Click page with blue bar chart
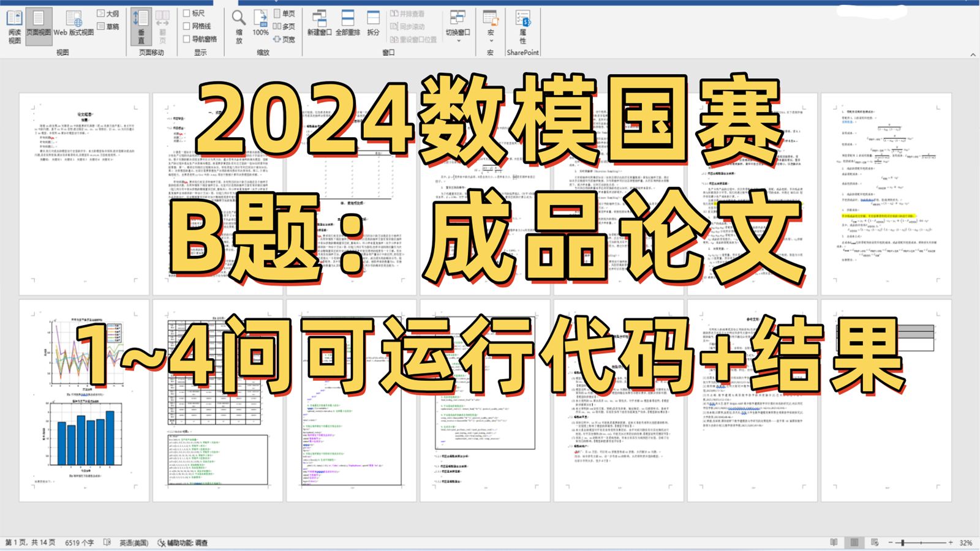980x551 pixels. 85,400
